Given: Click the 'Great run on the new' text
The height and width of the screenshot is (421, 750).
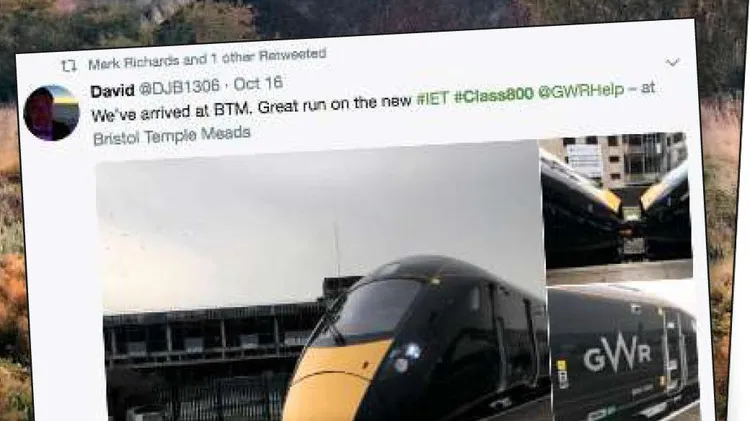Looking at the screenshot, I should pos(335,104).
